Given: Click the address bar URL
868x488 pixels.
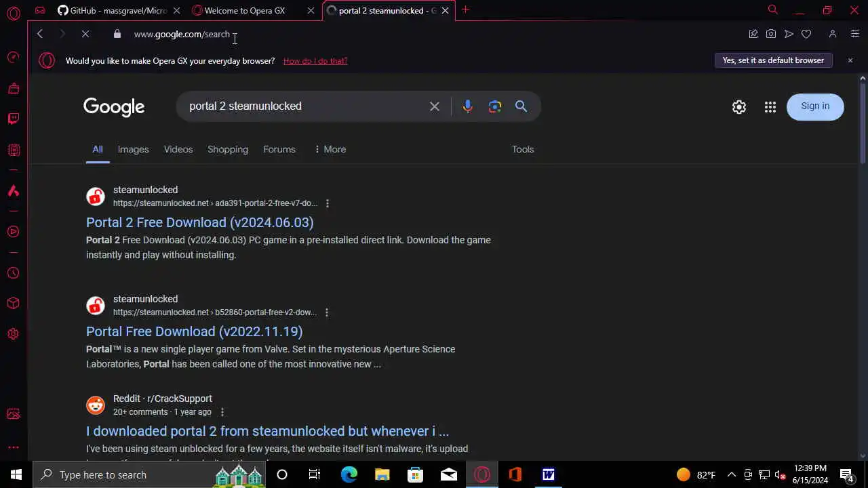Looking at the screenshot, I should (182, 34).
